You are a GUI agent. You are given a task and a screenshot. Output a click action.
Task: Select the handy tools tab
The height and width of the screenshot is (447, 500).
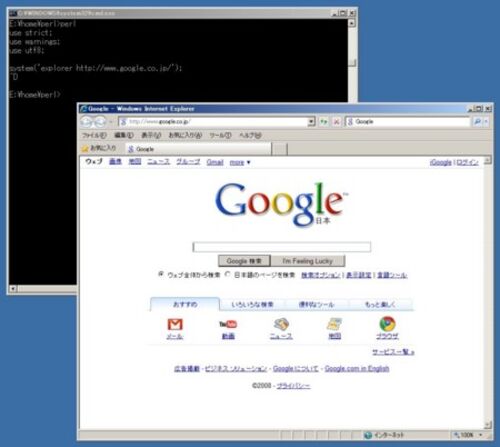click(x=316, y=304)
